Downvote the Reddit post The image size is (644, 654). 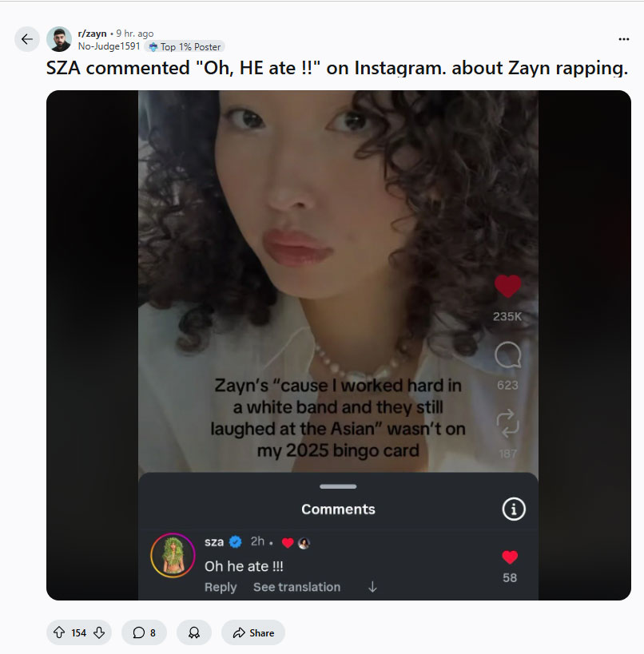point(99,632)
